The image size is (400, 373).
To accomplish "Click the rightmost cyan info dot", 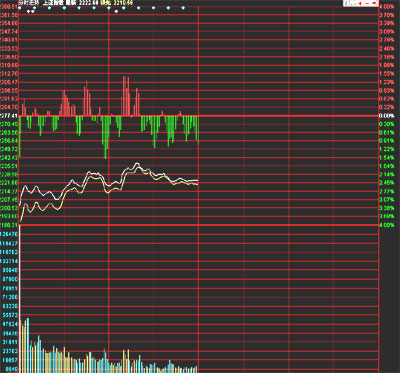I will pyautogui.click(x=183, y=8).
